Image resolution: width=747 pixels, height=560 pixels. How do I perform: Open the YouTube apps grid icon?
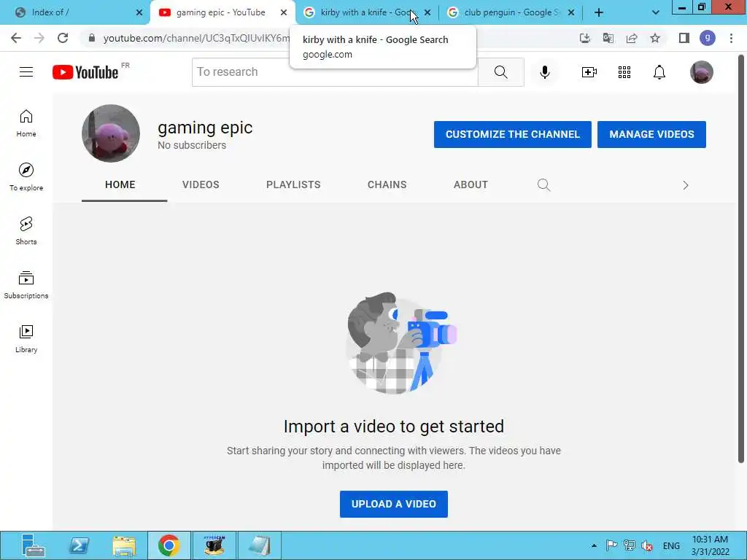click(x=624, y=72)
